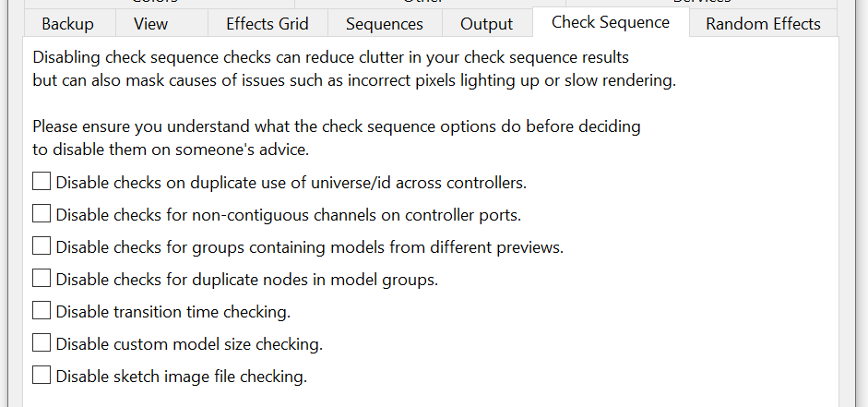
Task: Switch to the Backup tab
Action: click(x=67, y=24)
